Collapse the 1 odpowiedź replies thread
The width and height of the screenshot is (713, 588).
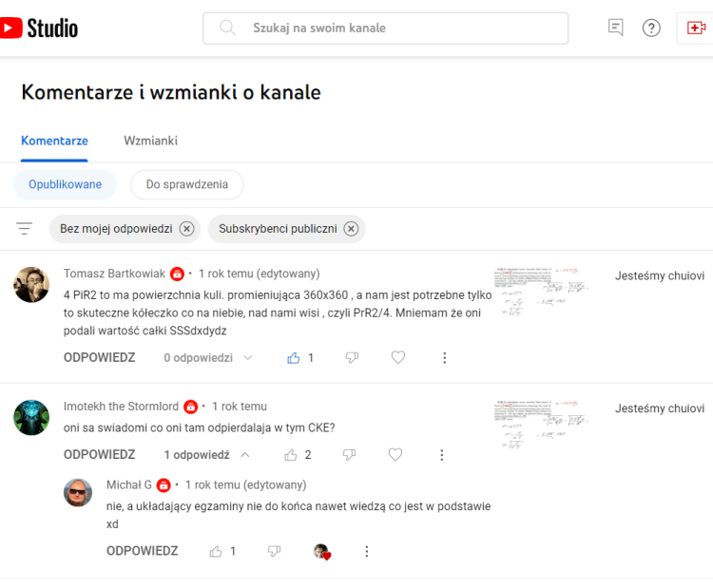coord(207,455)
